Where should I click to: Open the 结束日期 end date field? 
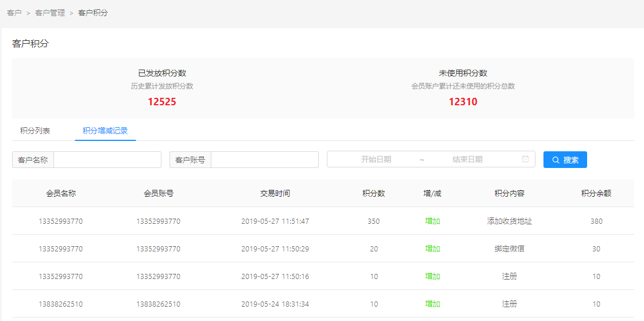[467, 160]
